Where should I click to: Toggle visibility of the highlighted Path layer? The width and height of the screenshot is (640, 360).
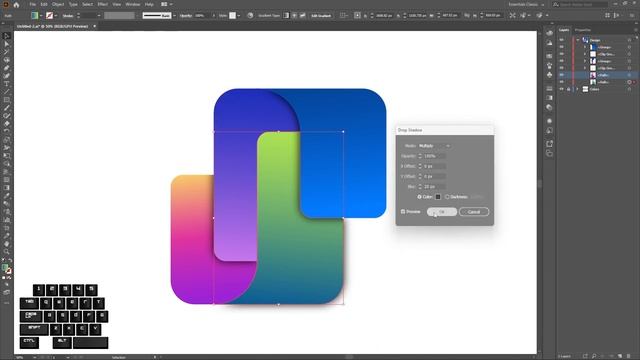pyautogui.click(x=562, y=75)
